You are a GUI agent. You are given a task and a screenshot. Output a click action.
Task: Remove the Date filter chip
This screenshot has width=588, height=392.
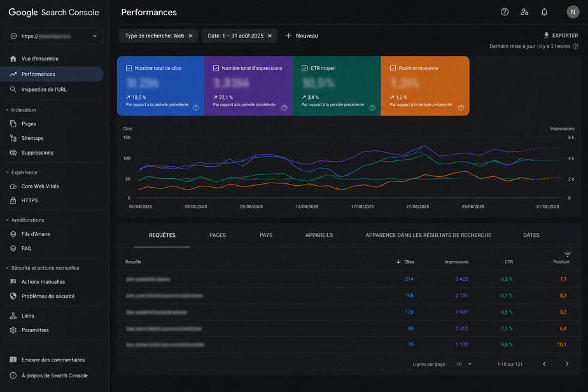click(270, 36)
